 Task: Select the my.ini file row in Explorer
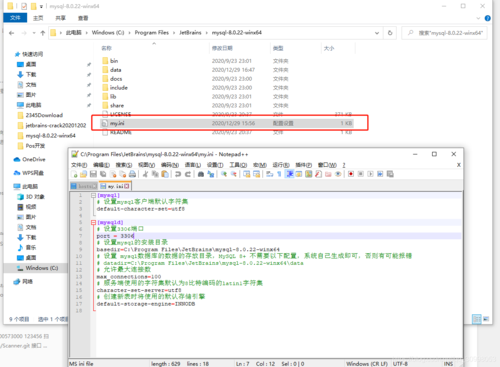point(227,123)
